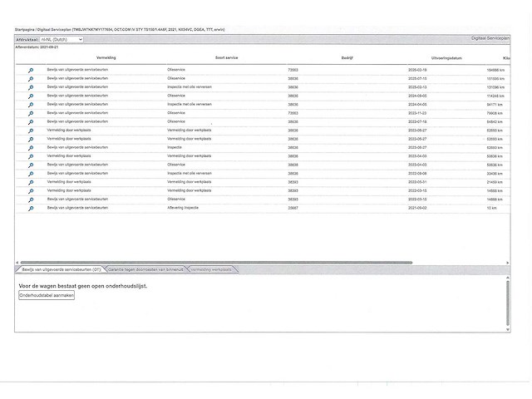Image resolution: width=532 pixels, height=399 pixels.
Task: Select the '2023-07-18' date cell
Action: (417, 122)
